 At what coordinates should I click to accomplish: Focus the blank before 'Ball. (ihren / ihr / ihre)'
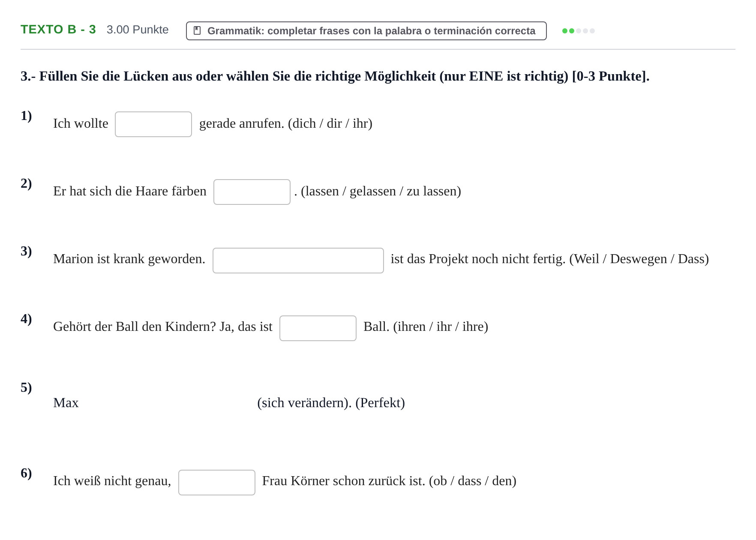[318, 328]
